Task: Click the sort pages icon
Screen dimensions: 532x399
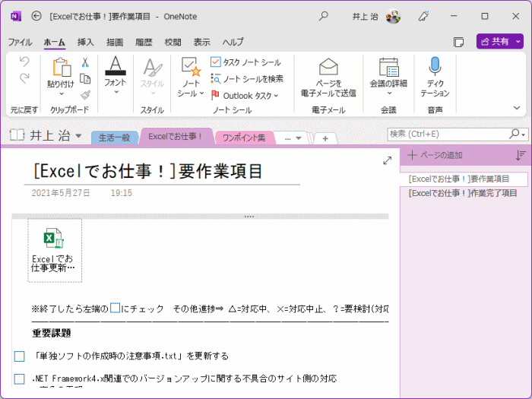Action: [x=521, y=155]
